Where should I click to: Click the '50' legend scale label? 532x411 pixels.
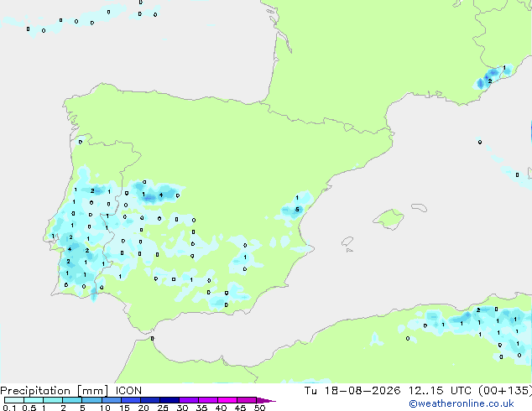[259, 408]
